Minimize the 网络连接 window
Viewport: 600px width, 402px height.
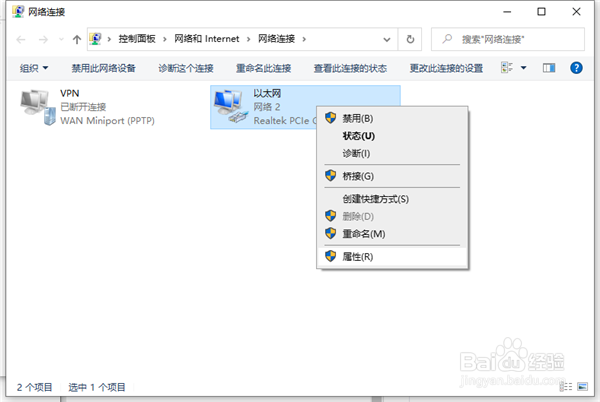coord(507,12)
